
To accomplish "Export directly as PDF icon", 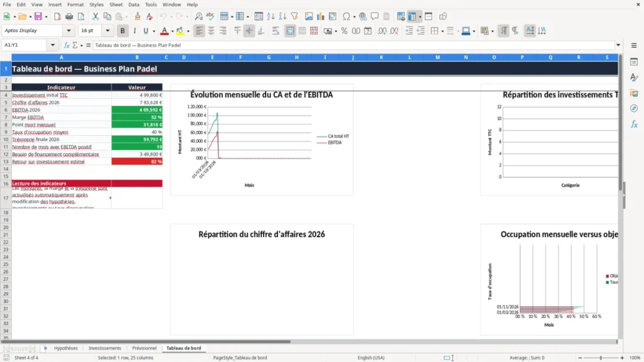I will click(57, 16).
